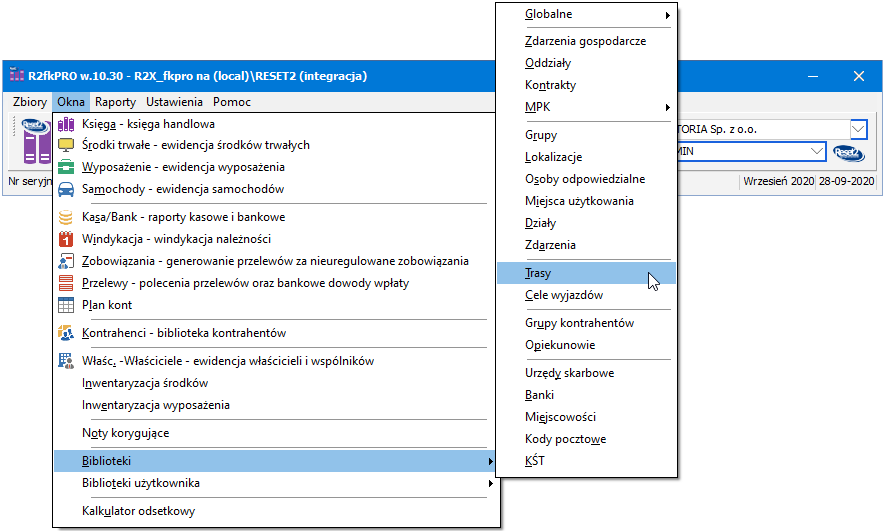Click the 'Wrzesień 2020' status bar entry

[x=778, y=181]
